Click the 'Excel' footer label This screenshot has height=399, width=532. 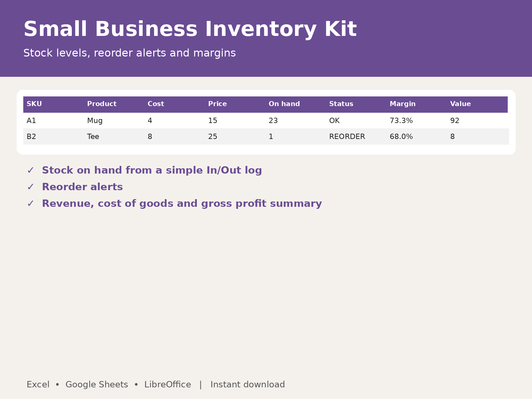click(x=38, y=385)
